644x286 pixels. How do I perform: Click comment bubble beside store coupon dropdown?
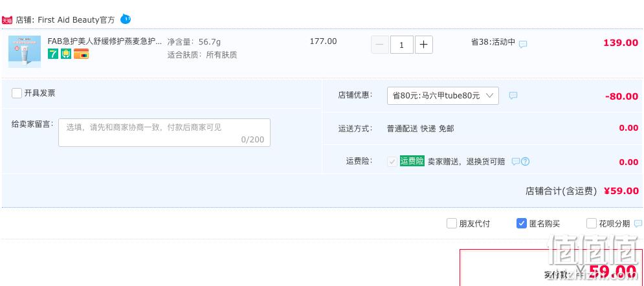click(x=513, y=96)
